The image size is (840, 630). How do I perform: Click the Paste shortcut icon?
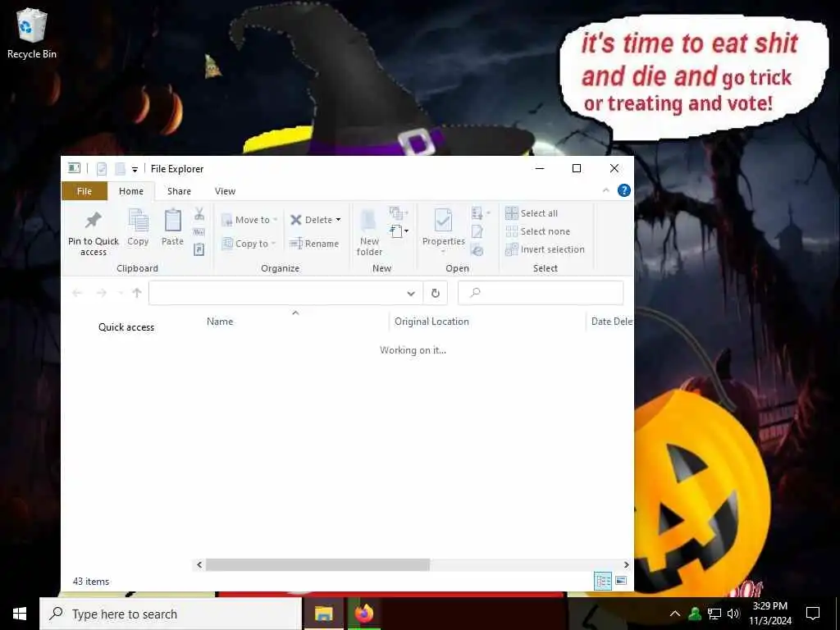[x=199, y=249]
